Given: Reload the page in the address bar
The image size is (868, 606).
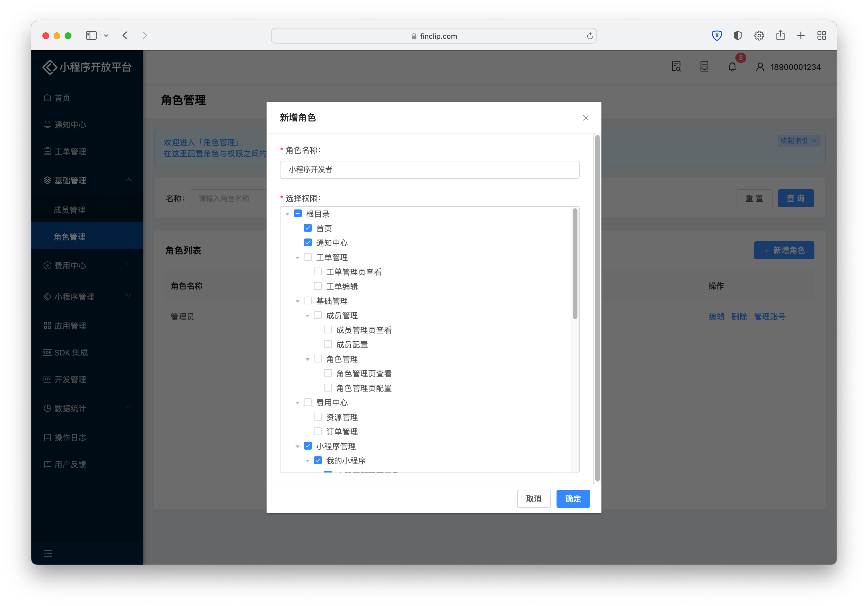Looking at the screenshot, I should (589, 36).
